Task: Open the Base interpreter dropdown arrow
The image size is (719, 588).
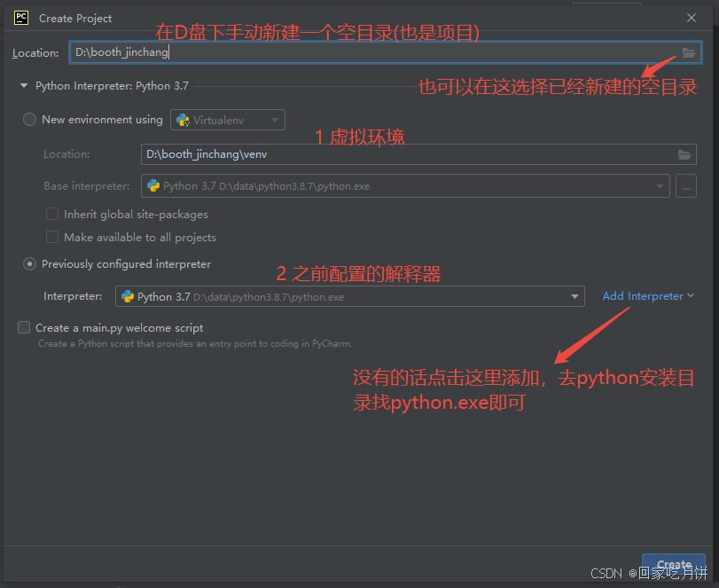Action: tap(660, 186)
